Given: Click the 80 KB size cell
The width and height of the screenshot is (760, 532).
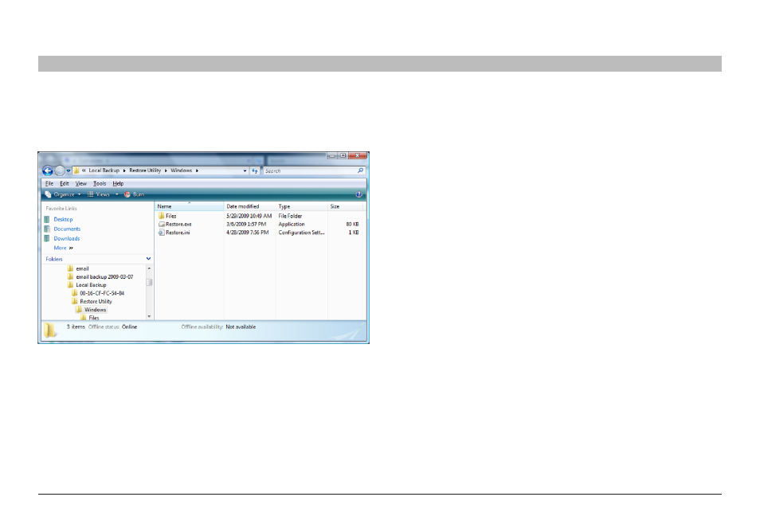Looking at the screenshot, I should [x=352, y=225].
